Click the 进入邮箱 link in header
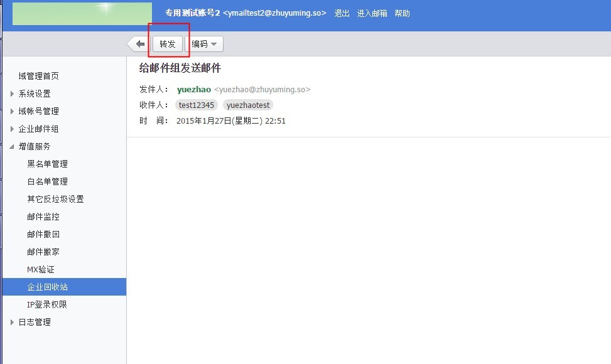 tap(372, 13)
